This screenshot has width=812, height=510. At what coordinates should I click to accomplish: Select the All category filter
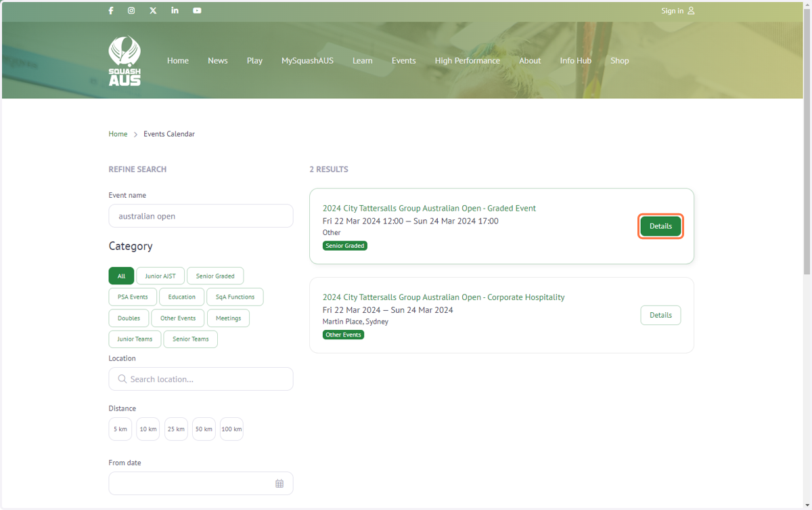121,276
